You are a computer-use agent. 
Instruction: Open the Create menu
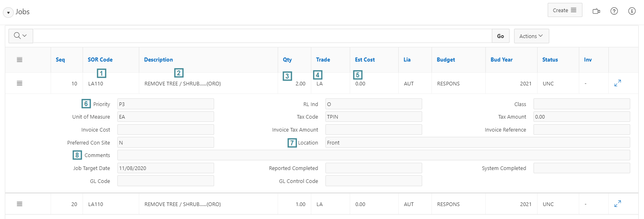[565, 11]
